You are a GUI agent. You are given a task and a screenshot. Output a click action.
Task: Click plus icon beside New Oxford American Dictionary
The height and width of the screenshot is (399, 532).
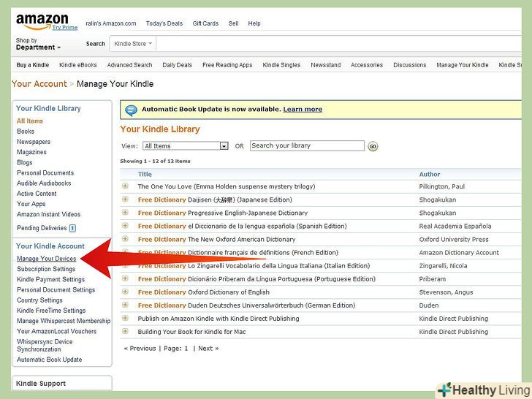pyautogui.click(x=126, y=239)
